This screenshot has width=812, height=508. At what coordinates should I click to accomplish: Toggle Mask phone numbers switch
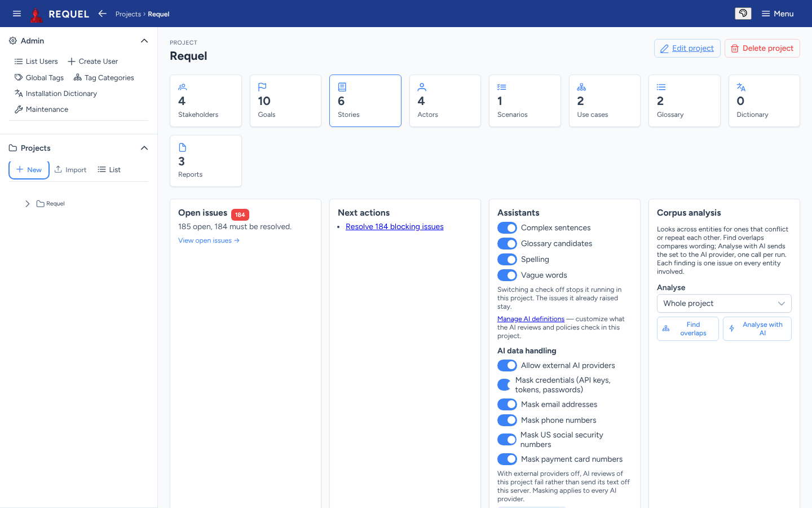point(507,421)
